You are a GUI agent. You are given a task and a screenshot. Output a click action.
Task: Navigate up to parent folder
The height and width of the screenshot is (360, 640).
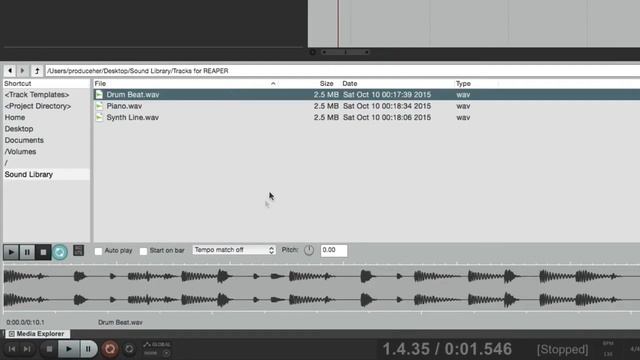37,71
